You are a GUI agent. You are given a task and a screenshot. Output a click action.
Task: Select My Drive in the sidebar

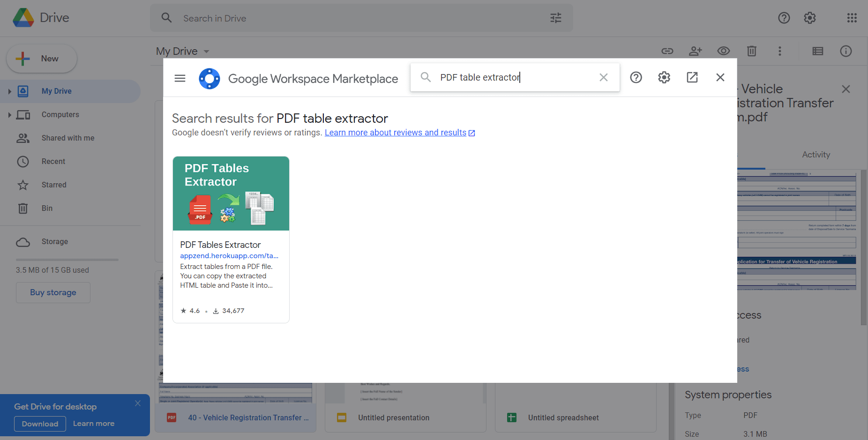(70, 91)
